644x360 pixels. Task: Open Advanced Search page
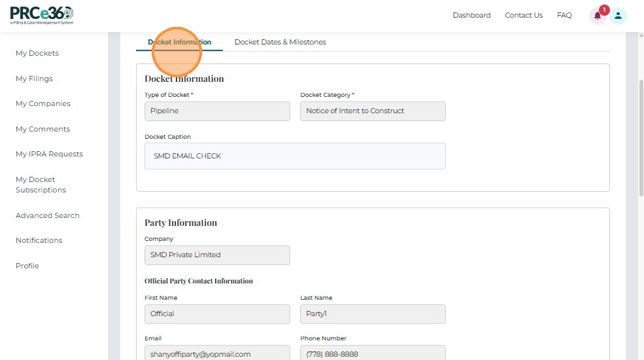pyautogui.click(x=48, y=215)
